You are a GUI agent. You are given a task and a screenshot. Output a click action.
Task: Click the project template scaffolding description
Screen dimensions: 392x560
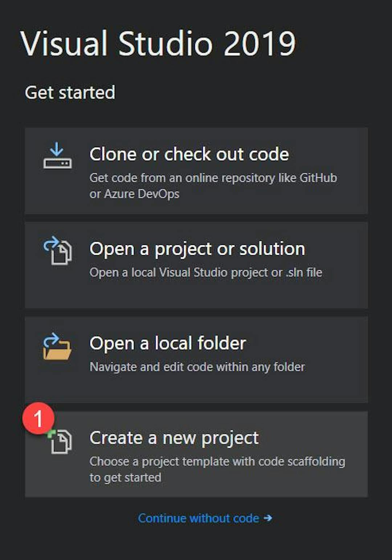point(217,462)
